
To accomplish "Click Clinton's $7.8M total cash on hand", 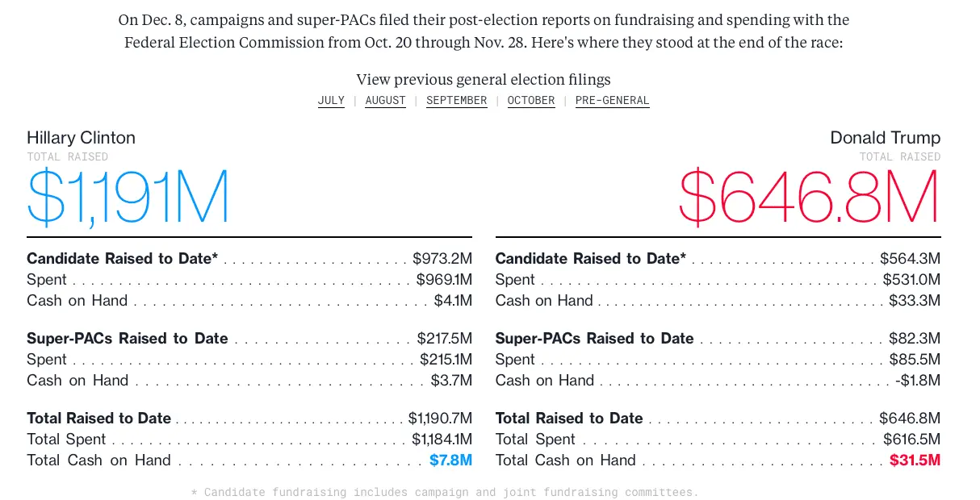I will (x=450, y=460).
